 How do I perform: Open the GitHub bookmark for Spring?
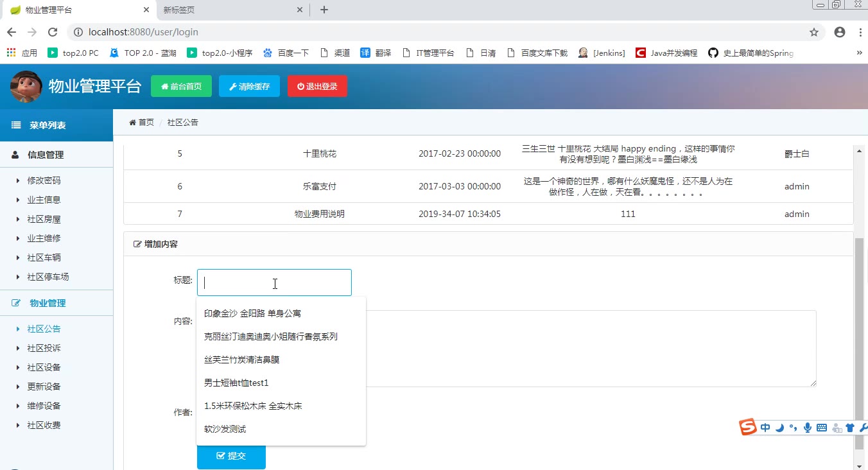(751, 53)
